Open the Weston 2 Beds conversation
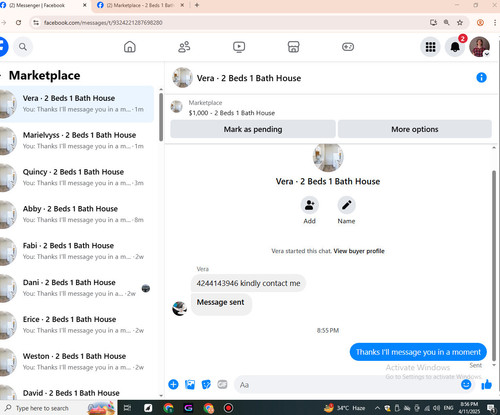This screenshot has width=500, height=415. coord(77,361)
